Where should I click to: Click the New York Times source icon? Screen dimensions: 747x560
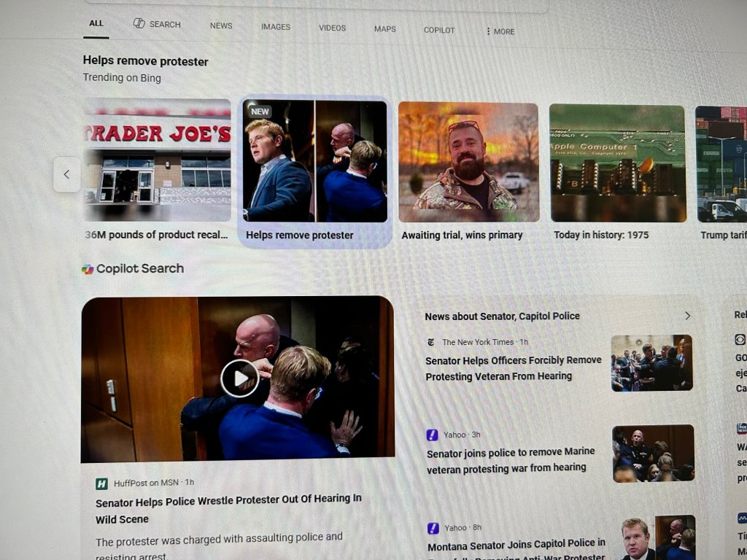pos(432,342)
